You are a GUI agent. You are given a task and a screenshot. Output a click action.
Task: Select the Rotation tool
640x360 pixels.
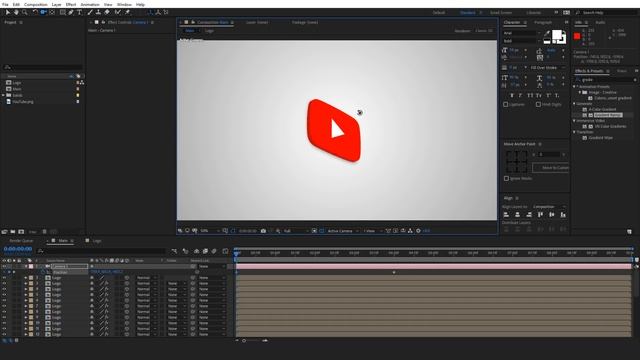(x=35, y=13)
